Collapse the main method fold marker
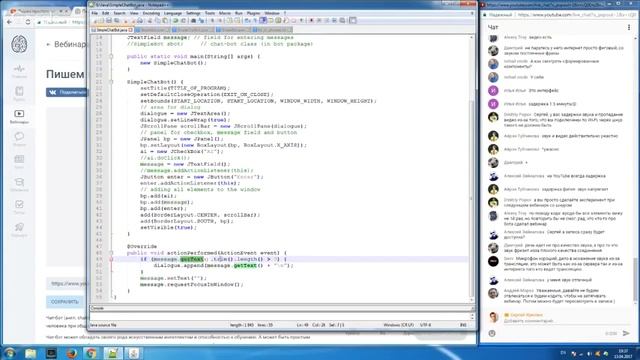This screenshot has height=360, width=640. pyautogui.click(x=111, y=57)
